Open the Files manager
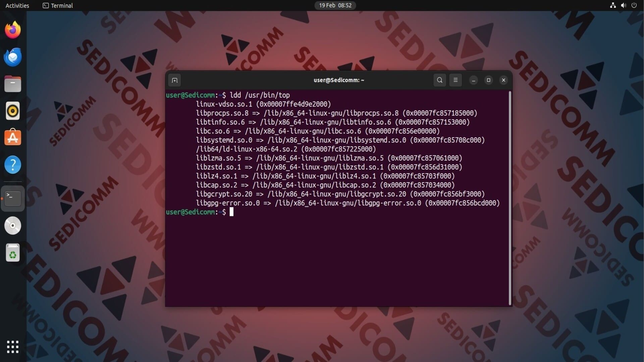 click(x=13, y=84)
